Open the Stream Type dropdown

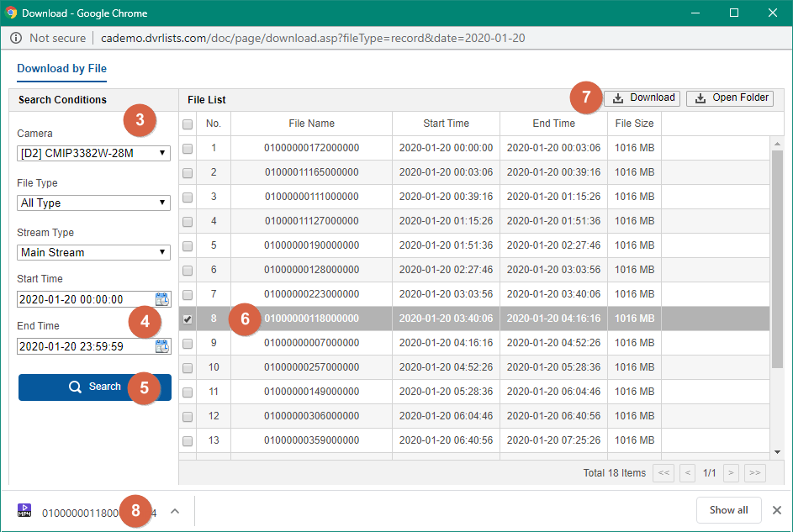[x=93, y=252]
